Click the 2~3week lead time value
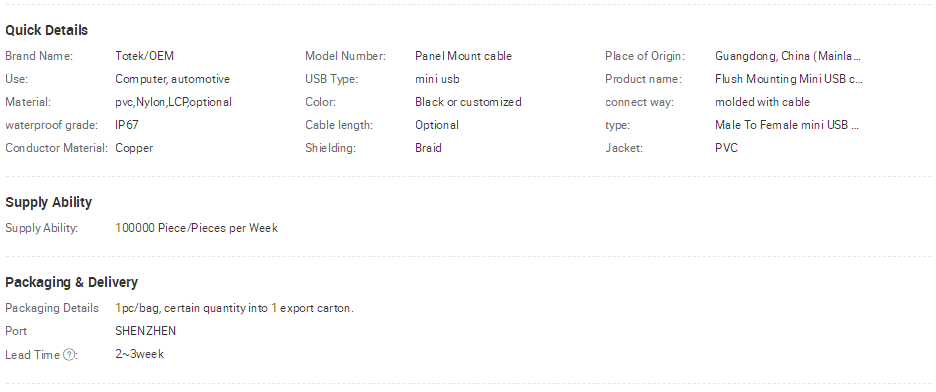Screen dimensions: 936x392 (x=140, y=354)
